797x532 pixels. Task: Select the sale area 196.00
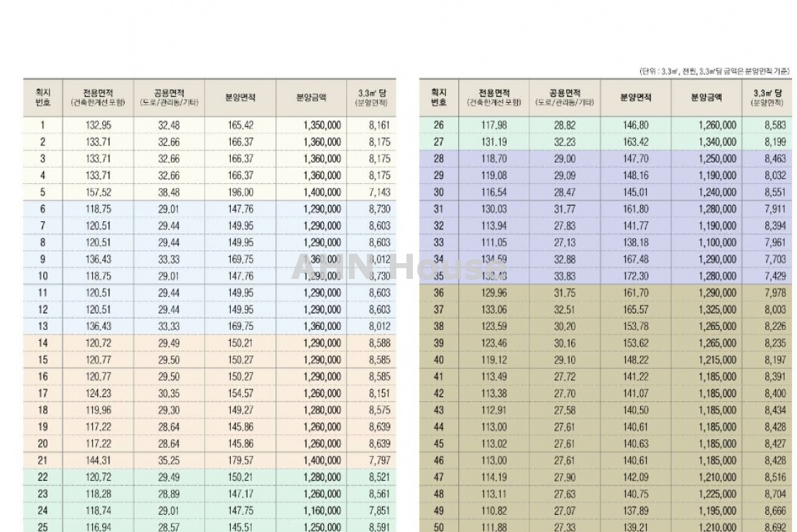(x=240, y=192)
